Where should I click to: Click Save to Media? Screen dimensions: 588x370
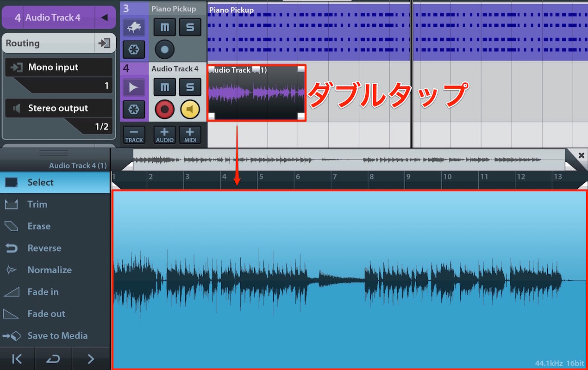[x=55, y=336]
